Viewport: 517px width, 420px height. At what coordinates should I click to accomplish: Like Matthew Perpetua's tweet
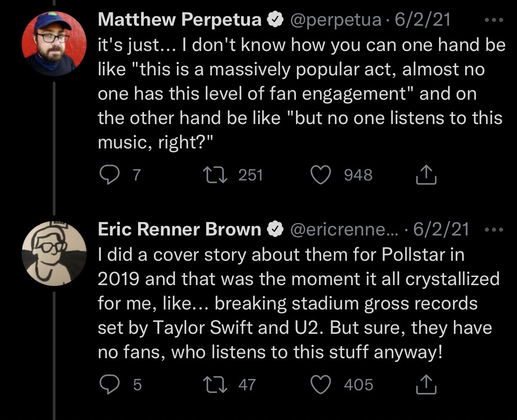321,175
